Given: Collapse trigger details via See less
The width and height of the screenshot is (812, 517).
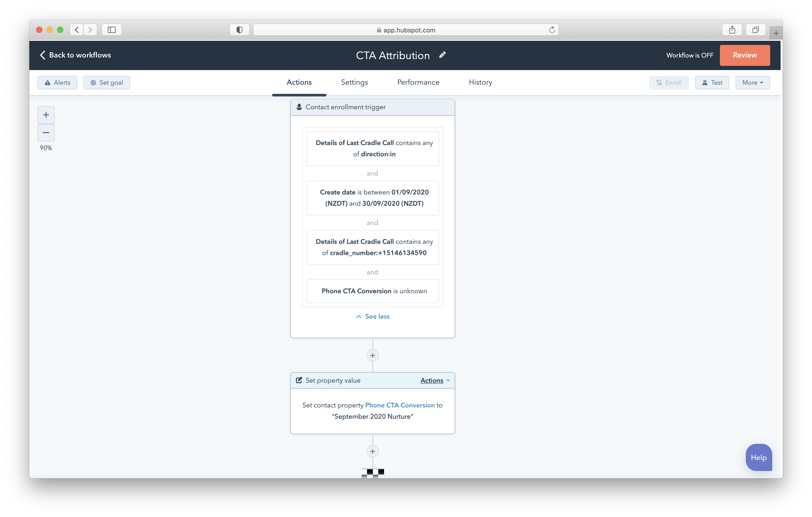Looking at the screenshot, I should click(x=372, y=316).
